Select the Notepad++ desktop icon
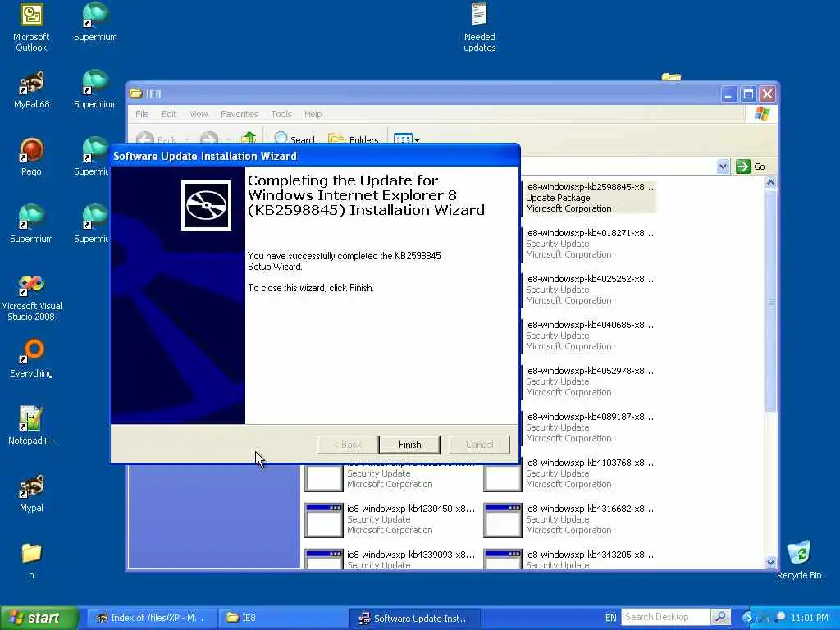This screenshot has height=630, width=840. [31, 426]
